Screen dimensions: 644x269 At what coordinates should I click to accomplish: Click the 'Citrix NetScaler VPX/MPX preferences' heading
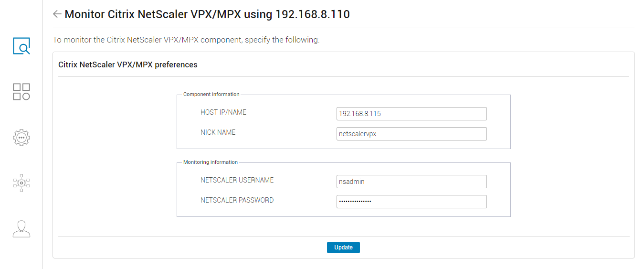[128, 65]
